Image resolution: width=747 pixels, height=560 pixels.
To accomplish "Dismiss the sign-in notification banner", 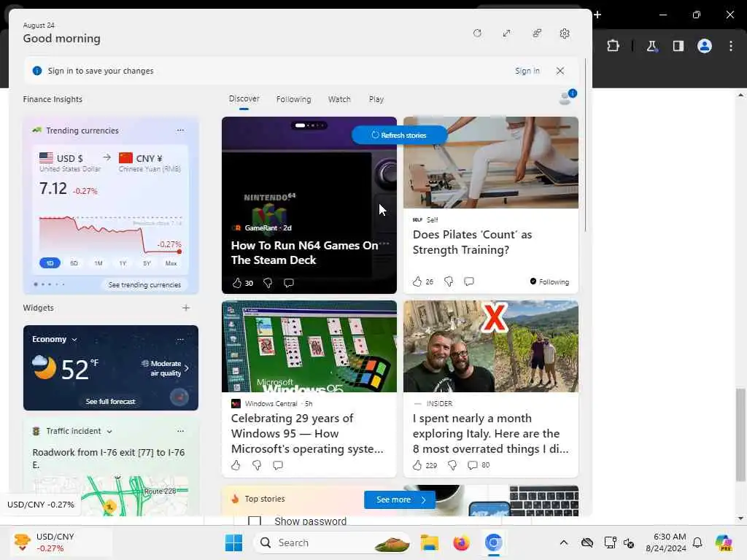I will 560,71.
